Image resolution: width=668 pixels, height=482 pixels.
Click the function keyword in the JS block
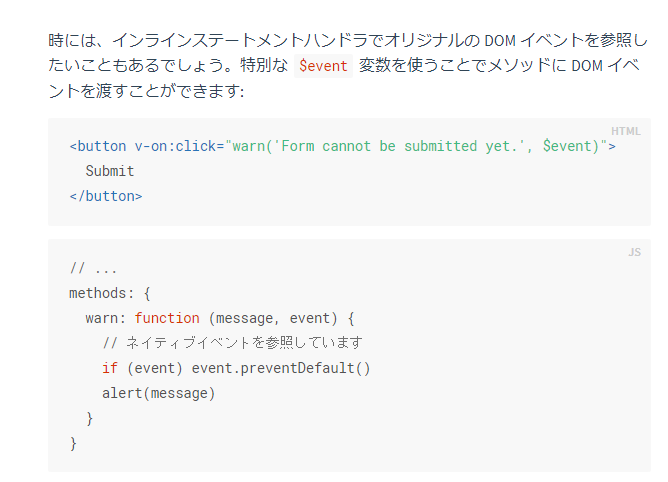click(x=167, y=318)
